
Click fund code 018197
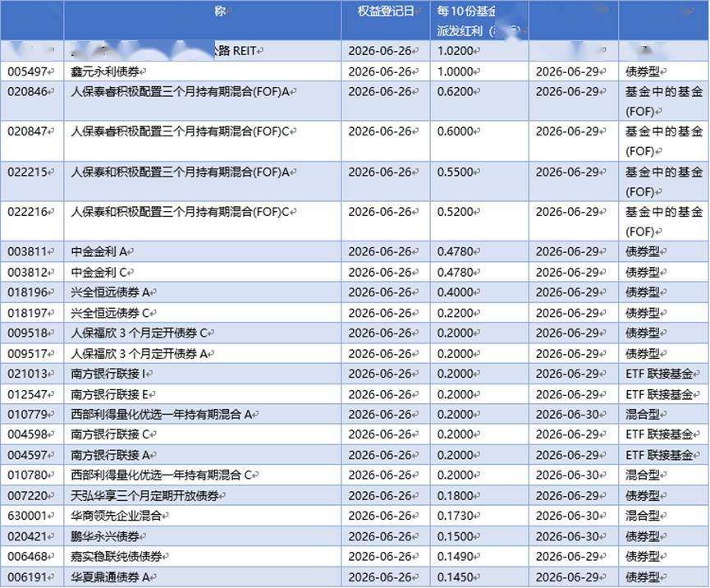(x=28, y=313)
